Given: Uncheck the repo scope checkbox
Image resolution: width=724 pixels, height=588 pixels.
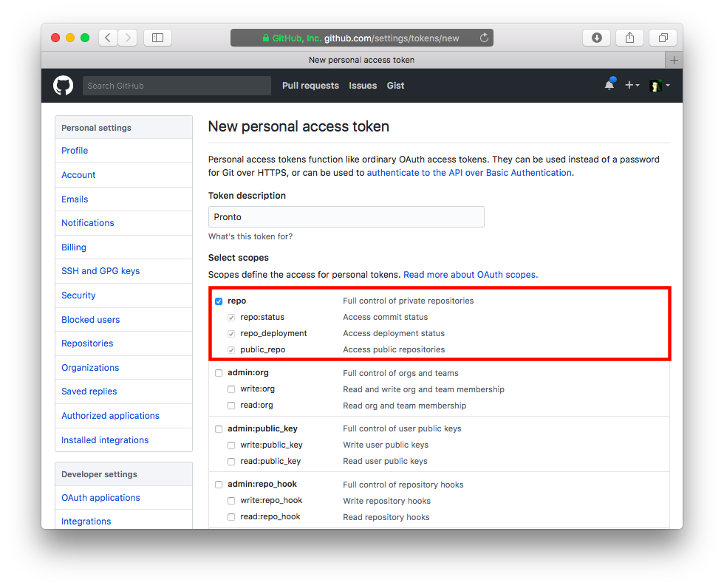Looking at the screenshot, I should (x=219, y=301).
